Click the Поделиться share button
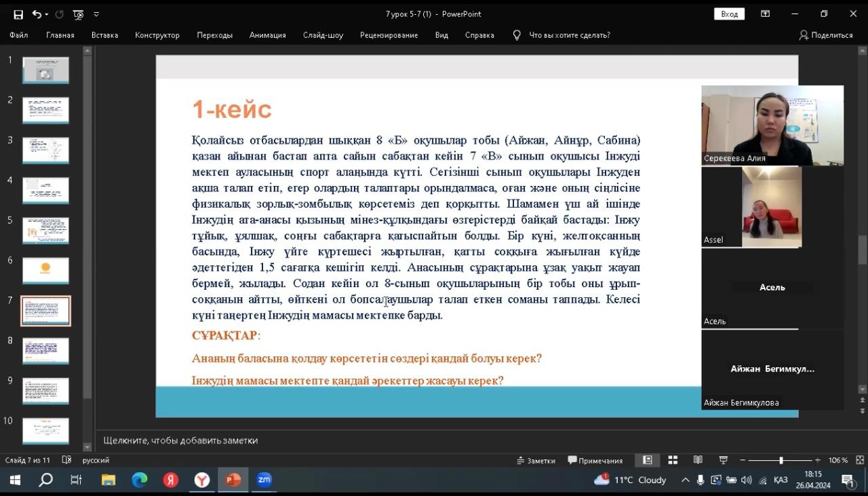Image resolution: width=868 pixels, height=496 pixels. pos(825,35)
